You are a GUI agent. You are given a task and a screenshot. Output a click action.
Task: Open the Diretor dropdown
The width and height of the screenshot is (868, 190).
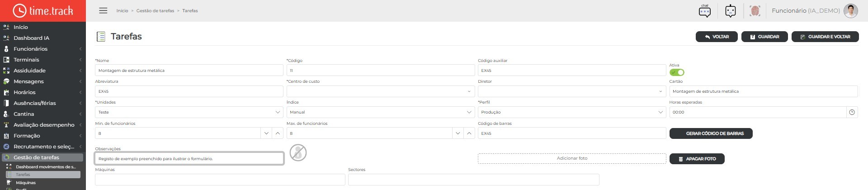[x=572, y=91]
